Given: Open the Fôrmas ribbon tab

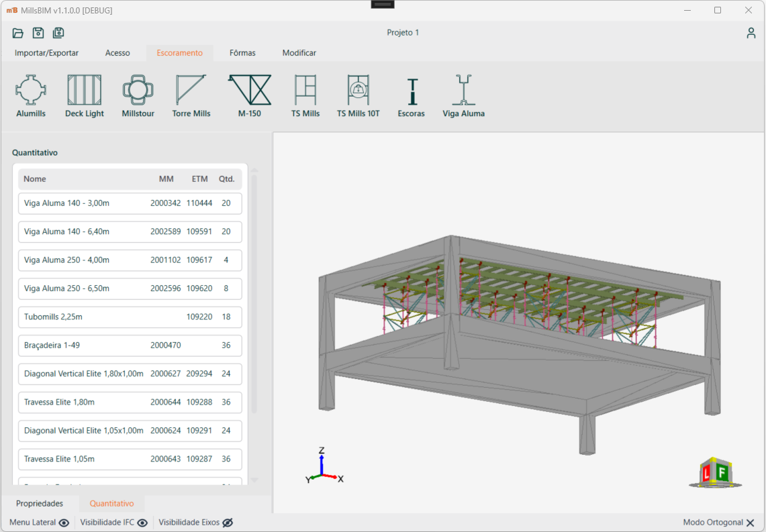Looking at the screenshot, I should pyautogui.click(x=242, y=53).
